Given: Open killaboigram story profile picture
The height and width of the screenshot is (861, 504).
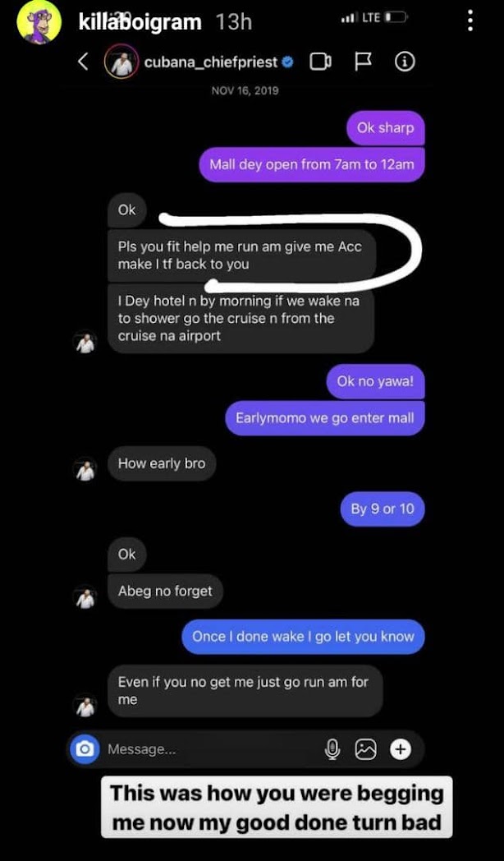Looking at the screenshot, I should (39, 22).
